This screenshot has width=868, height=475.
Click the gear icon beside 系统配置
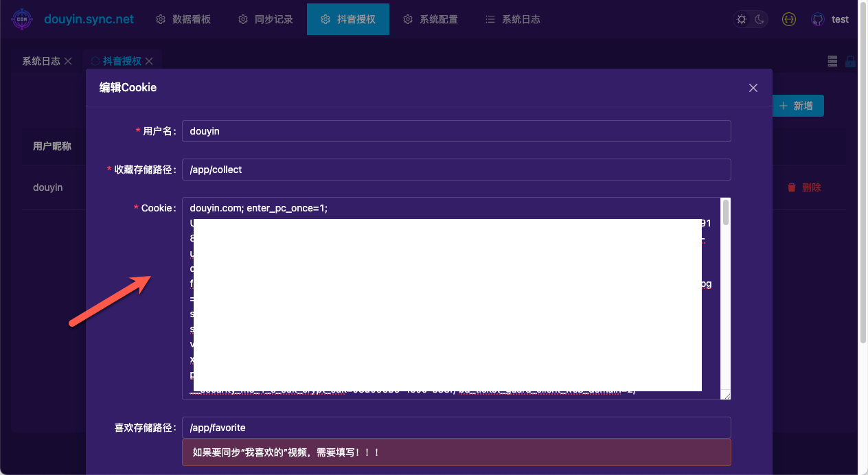(407, 19)
